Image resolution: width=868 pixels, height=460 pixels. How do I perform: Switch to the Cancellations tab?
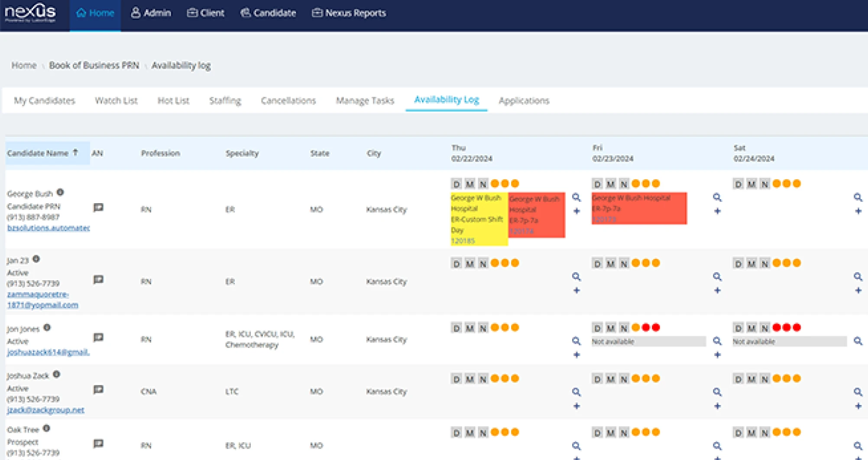point(288,100)
